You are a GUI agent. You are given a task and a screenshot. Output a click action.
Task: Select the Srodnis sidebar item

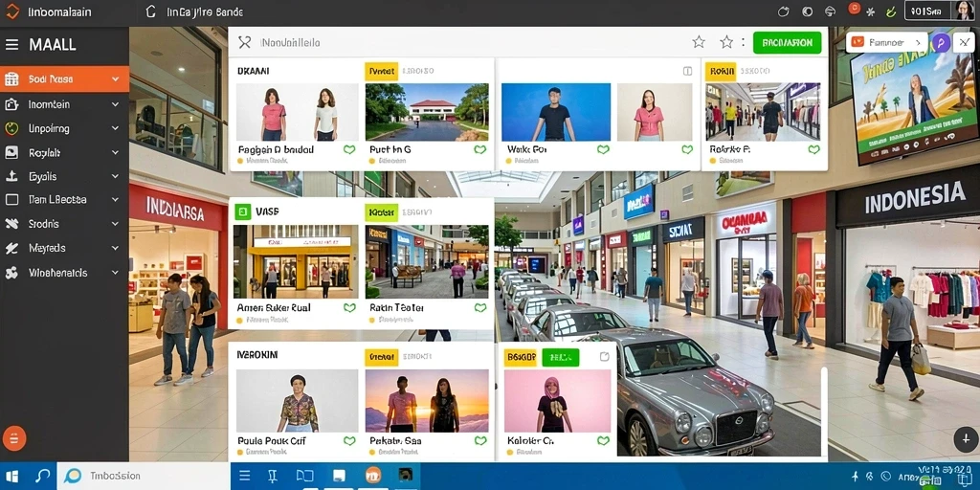tap(64, 224)
